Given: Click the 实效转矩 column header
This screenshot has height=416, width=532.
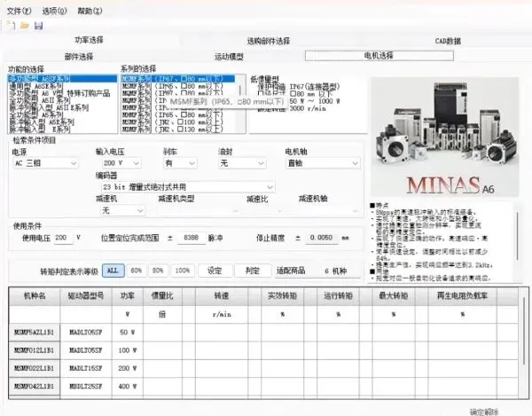Looking at the screenshot, I should (282, 296).
